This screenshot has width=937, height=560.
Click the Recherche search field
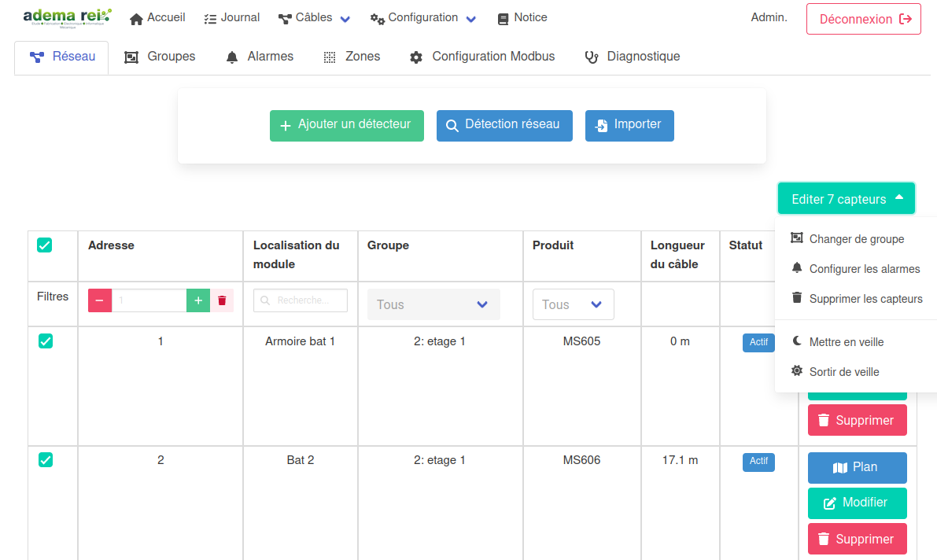tap(300, 300)
